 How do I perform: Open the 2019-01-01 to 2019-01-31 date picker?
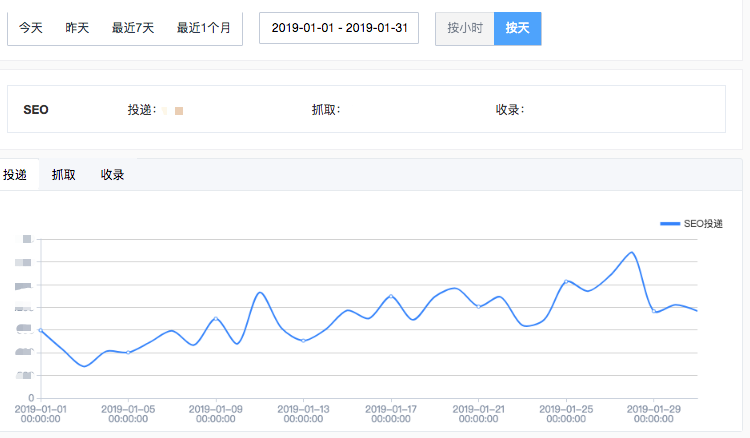coord(339,28)
